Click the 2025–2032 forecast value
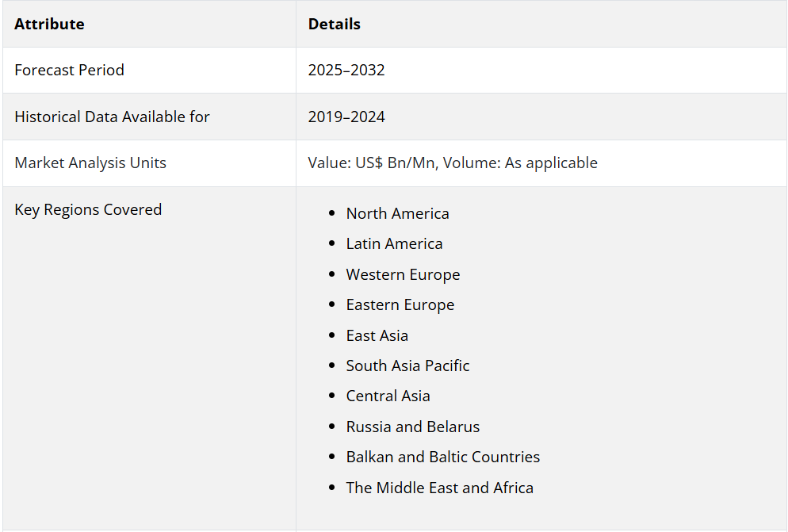The width and height of the screenshot is (788, 532). click(346, 70)
